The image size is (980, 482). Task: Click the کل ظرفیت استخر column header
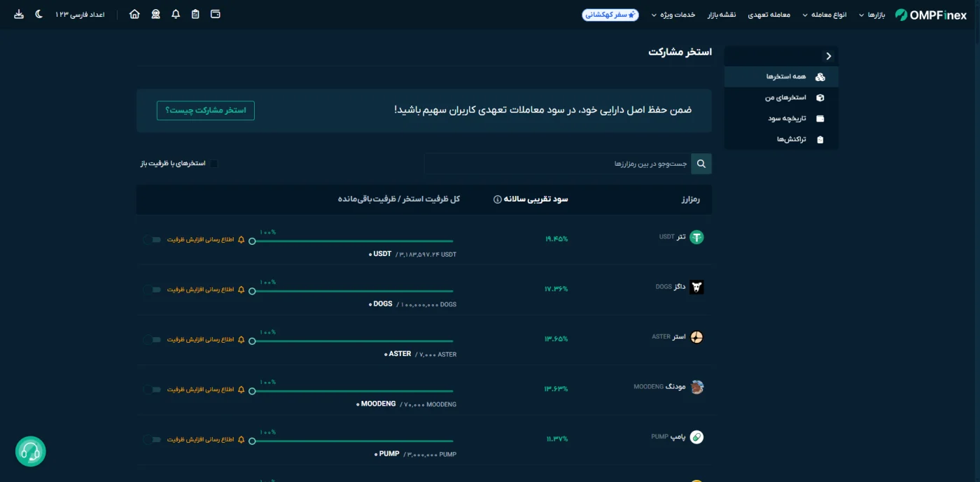399,199
